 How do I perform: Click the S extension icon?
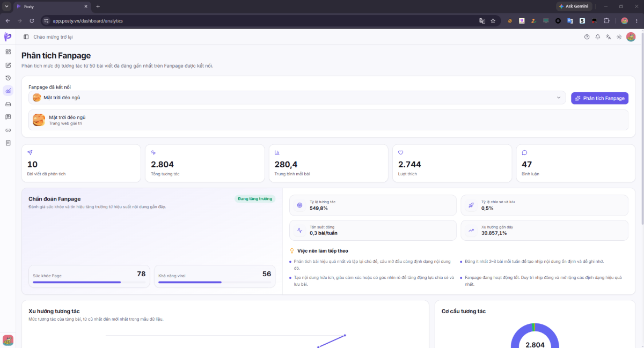tap(582, 21)
